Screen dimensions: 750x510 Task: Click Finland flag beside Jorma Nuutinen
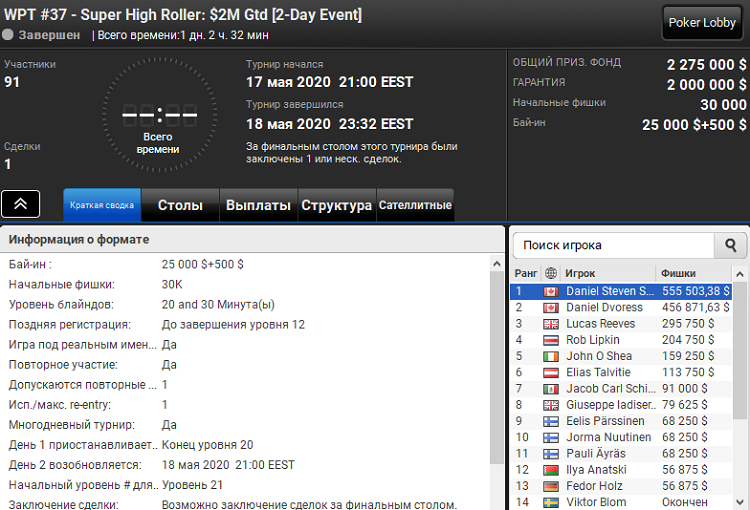tap(551, 438)
